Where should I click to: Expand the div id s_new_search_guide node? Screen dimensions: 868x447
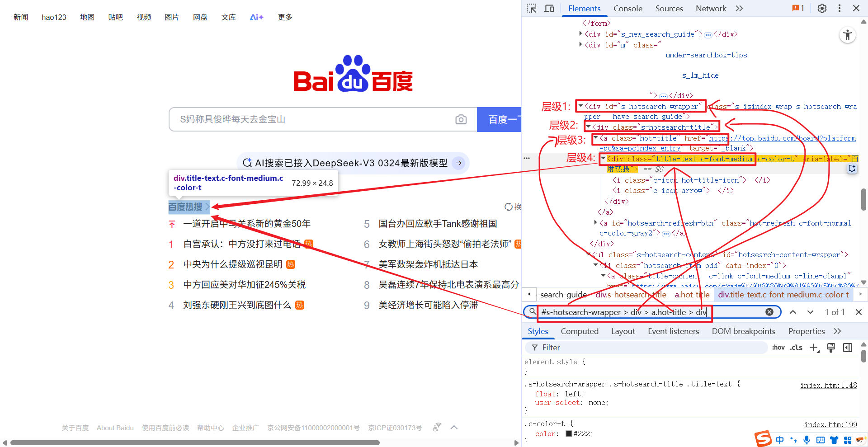tap(580, 33)
